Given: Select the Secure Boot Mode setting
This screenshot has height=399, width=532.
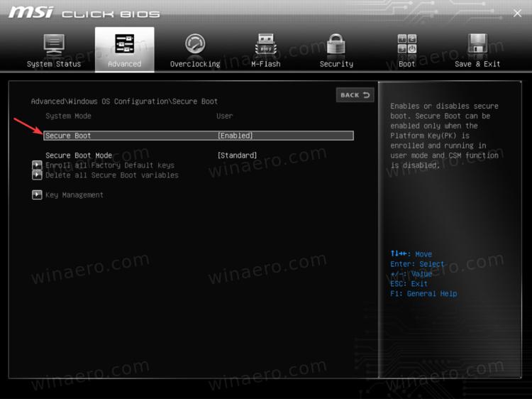Looking at the screenshot, I should pyautogui.click(x=79, y=155).
